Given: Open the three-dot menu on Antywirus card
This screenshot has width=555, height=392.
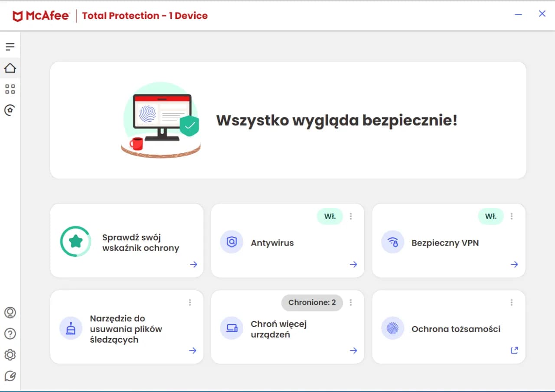Looking at the screenshot, I should pyautogui.click(x=351, y=216).
